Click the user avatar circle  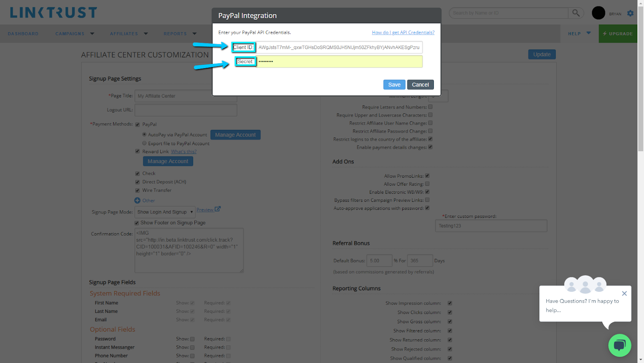[599, 13]
